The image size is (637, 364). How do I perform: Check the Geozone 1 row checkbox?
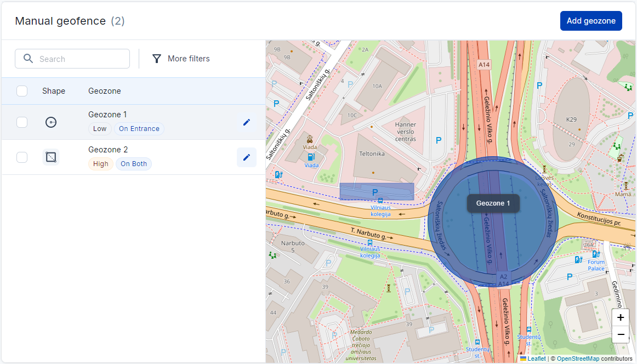[22, 122]
